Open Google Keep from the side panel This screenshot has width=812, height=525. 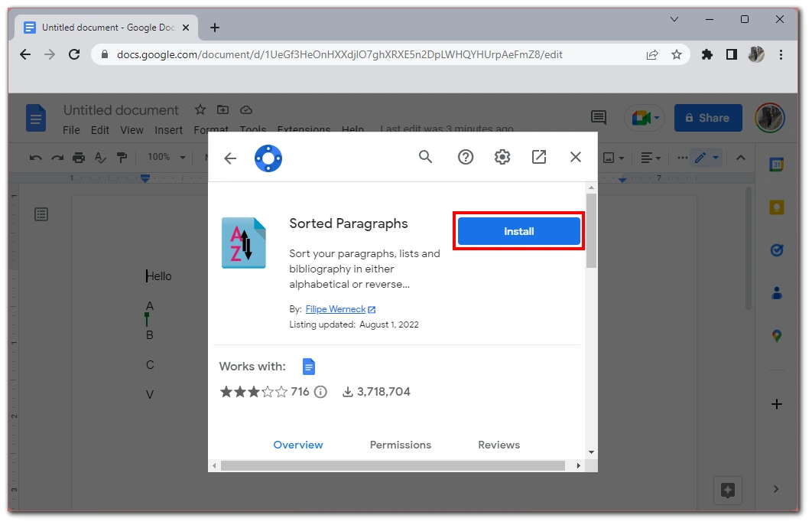point(777,207)
